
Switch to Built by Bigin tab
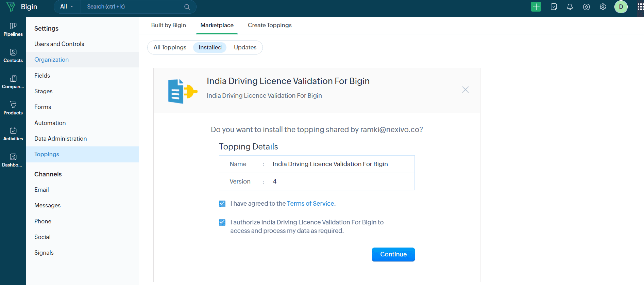[169, 25]
